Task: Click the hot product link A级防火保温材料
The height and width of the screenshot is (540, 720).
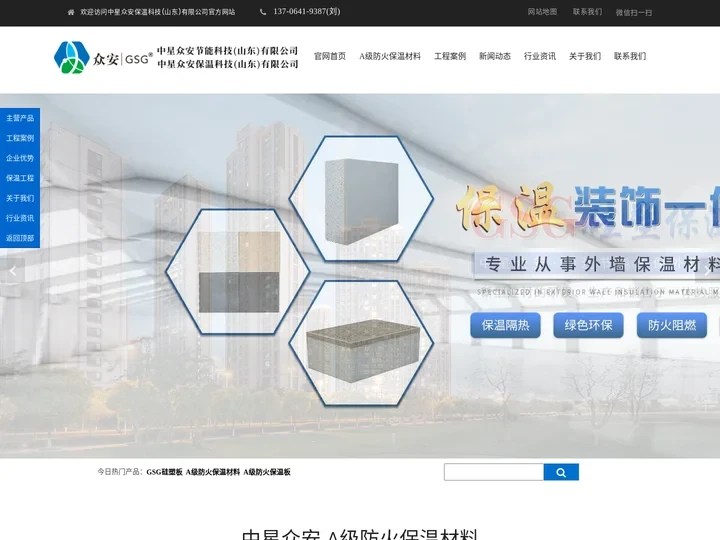Action: (213, 472)
